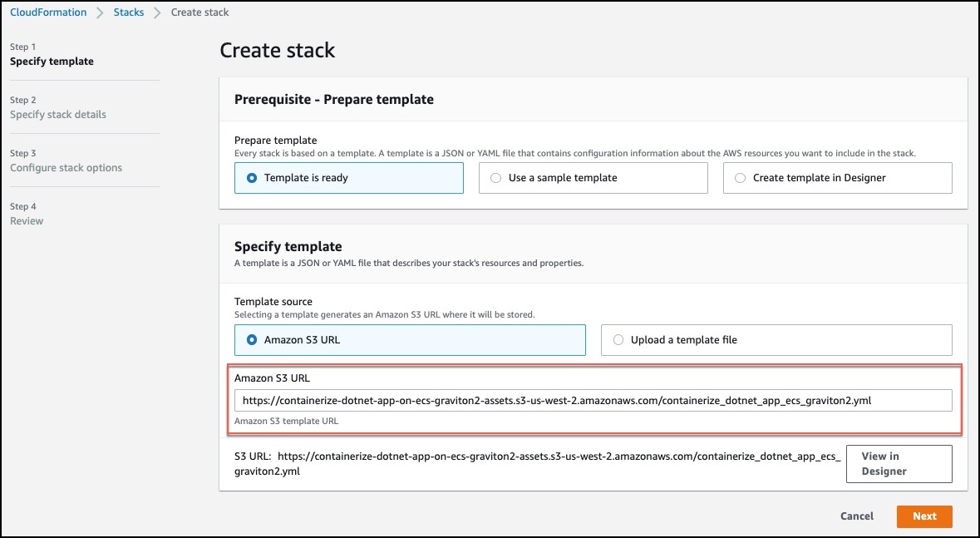Screen dimensions: 980x538
Task: Choose the "Upload a template file" option
Action: [776, 340]
